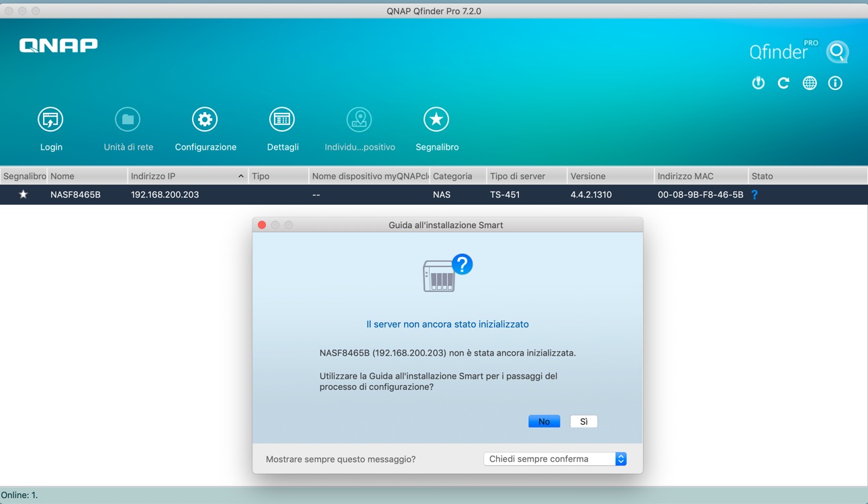Open the language globe icon
Screen dimensions: 868x504
coord(810,83)
